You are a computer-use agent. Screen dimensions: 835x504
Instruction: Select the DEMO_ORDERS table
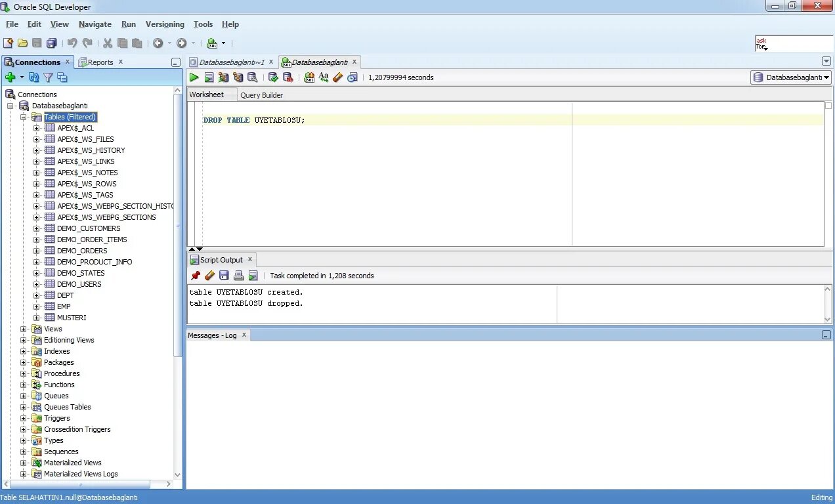pyautogui.click(x=82, y=251)
